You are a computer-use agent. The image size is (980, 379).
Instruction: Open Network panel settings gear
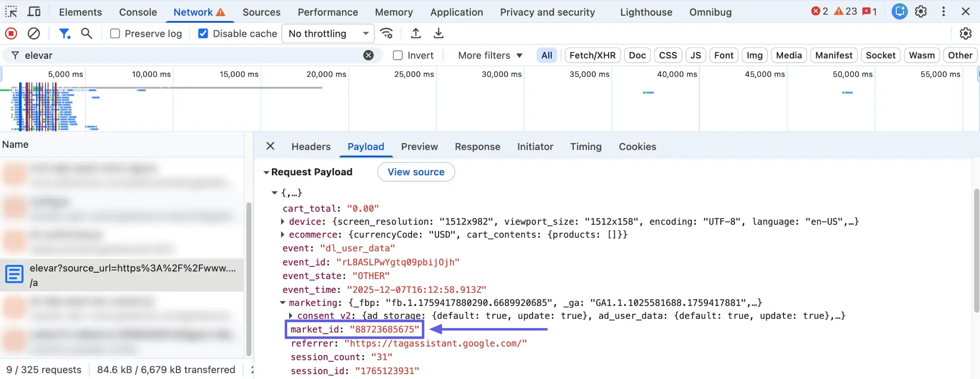965,33
